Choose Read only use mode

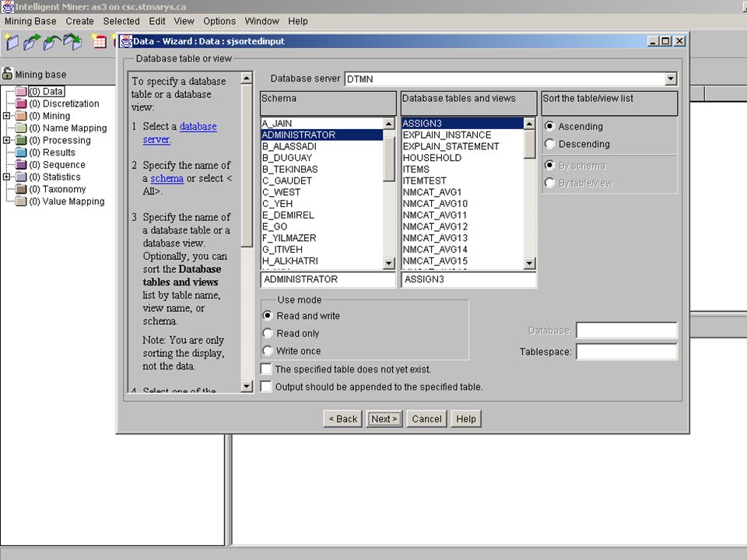268,334
